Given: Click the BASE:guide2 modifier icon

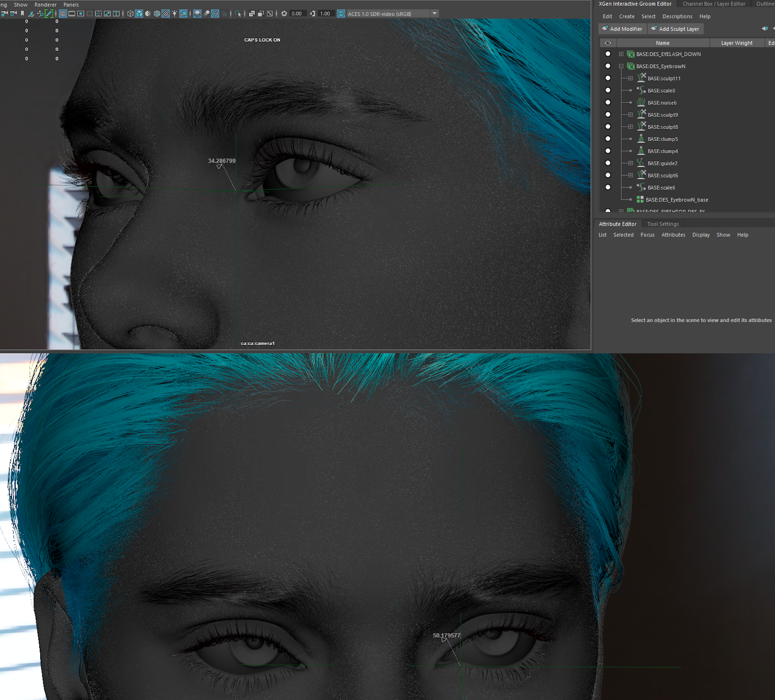Looking at the screenshot, I should (x=641, y=163).
